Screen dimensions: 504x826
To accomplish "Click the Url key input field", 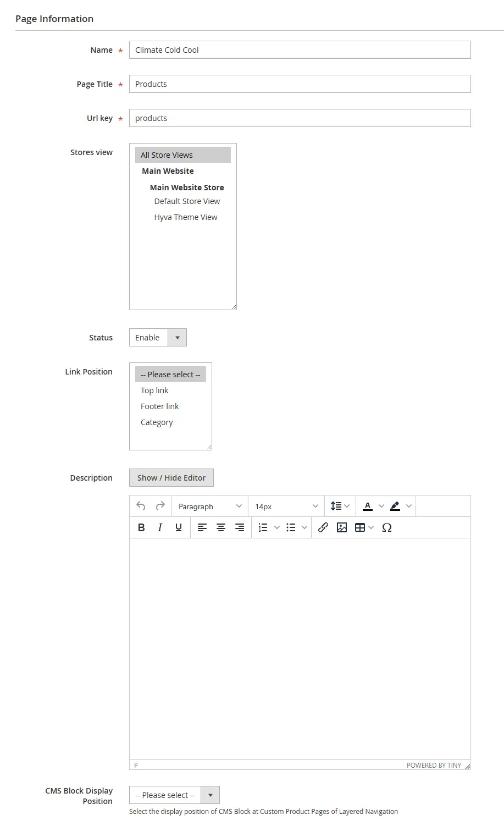I will tap(300, 118).
